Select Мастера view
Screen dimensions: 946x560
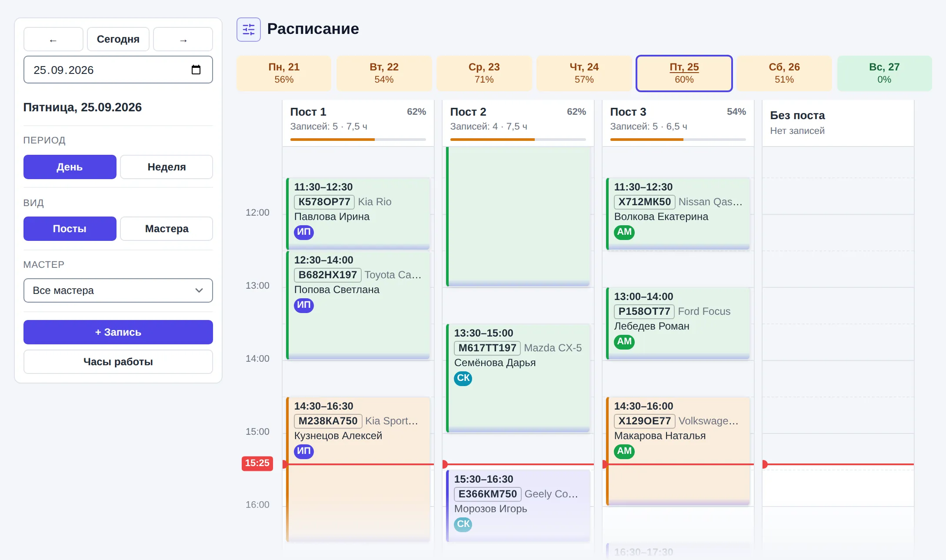(x=167, y=229)
